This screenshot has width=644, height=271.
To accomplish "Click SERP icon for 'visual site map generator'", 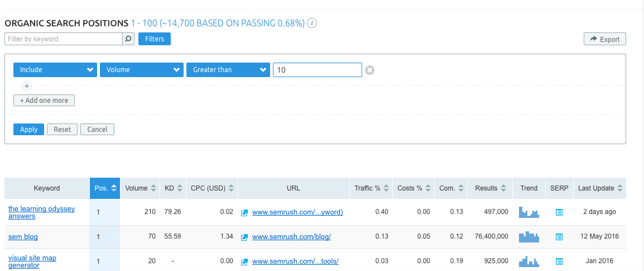I will 559,261.
